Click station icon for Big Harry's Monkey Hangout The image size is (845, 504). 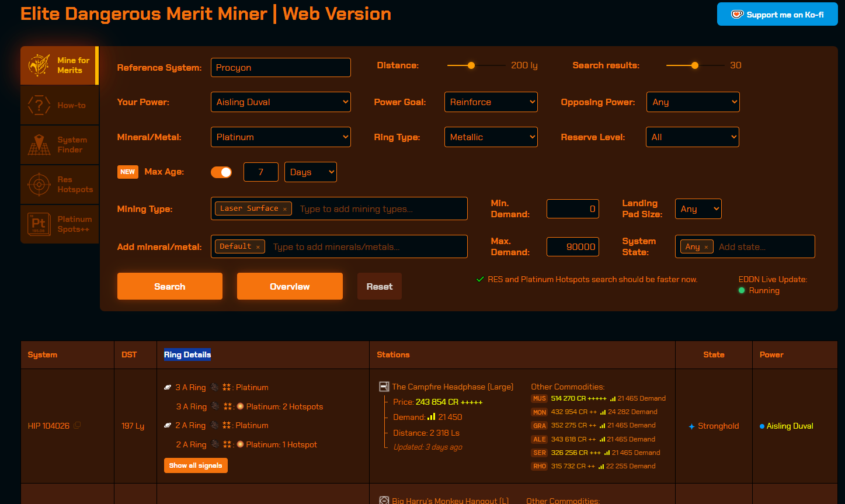pos(384,500)
